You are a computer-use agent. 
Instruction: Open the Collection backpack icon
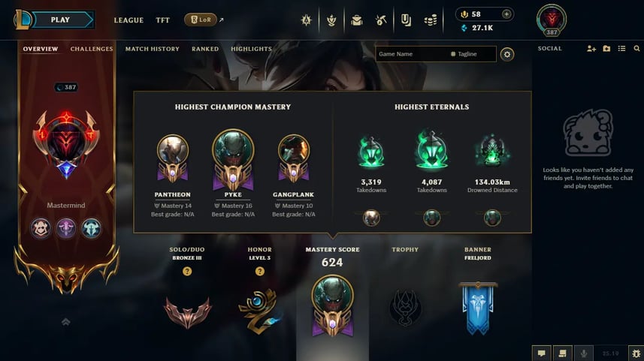pos(356,20)
